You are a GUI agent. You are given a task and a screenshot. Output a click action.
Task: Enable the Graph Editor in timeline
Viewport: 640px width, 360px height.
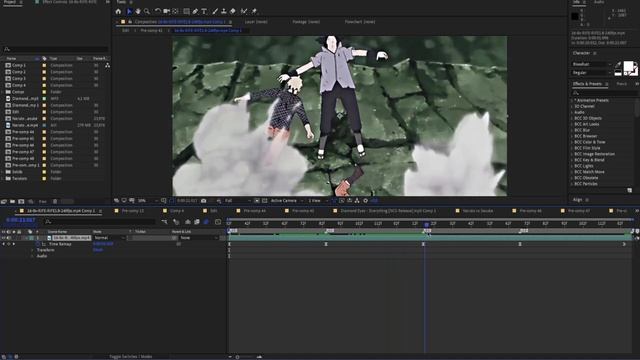pyautogui.click(x=218, y=222)
